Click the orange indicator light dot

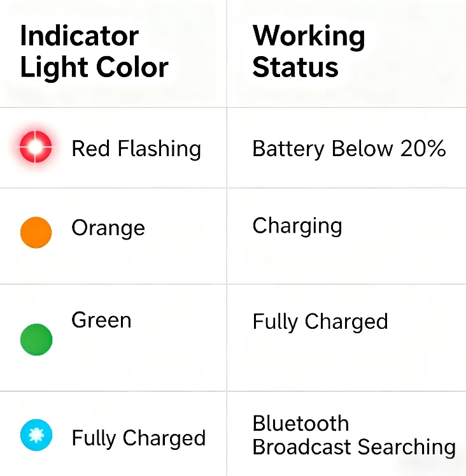tap(36, 232)
